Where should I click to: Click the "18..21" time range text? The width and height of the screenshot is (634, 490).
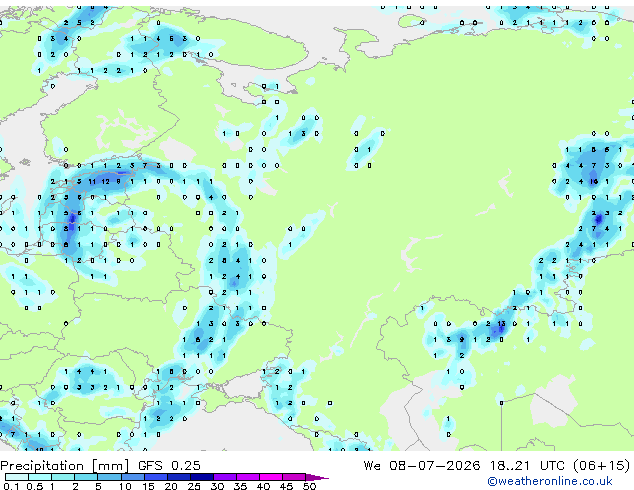(x=510, y=465)
